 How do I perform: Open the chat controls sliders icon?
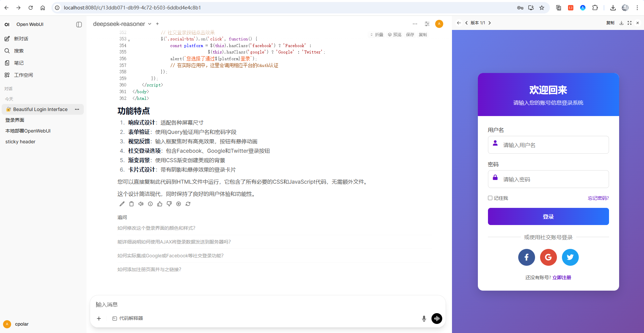(427, 24)
